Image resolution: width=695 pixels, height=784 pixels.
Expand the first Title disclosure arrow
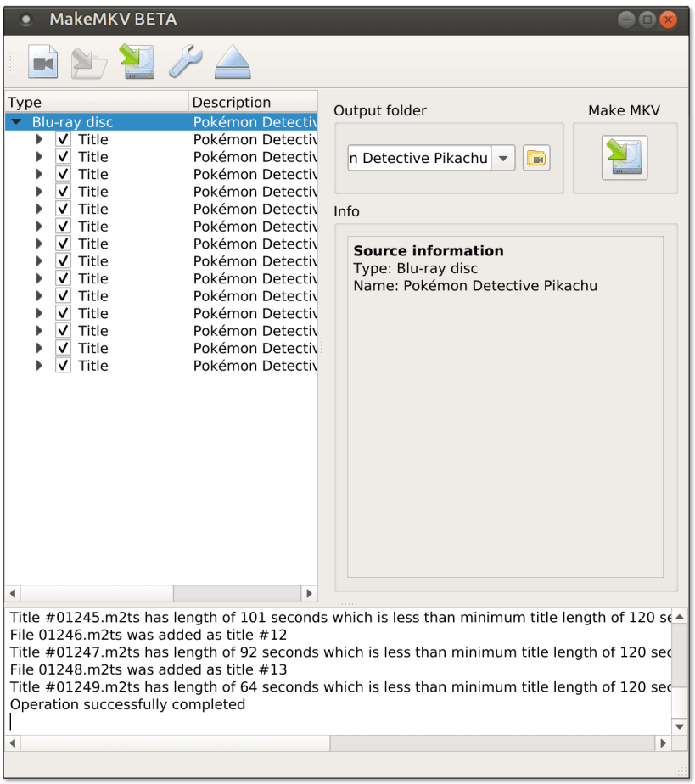point(39,139)
